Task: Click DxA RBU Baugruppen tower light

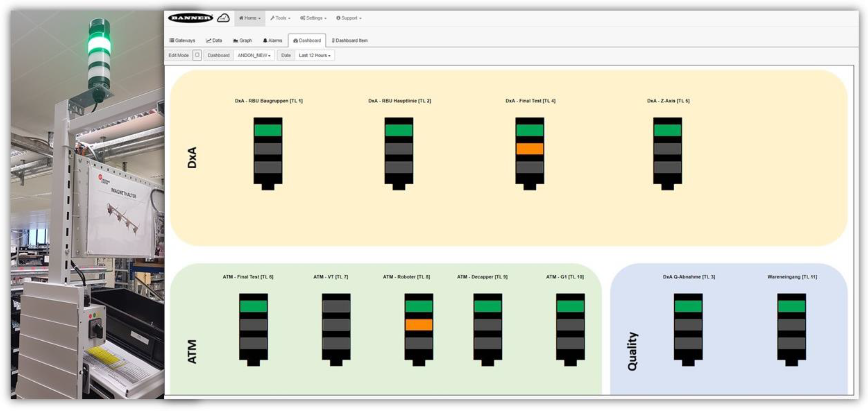Action: (268, 153)
